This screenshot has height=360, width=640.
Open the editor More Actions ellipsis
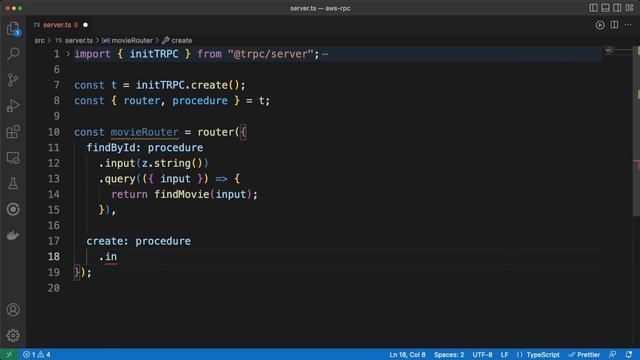tap(628, 25)
